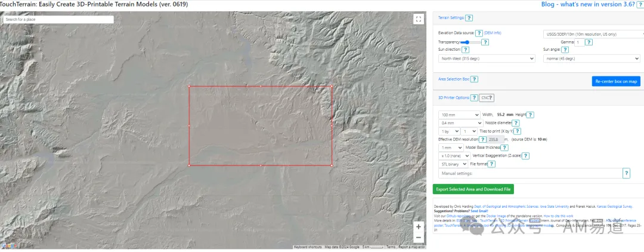This screenshot has height=252, width=644.
Task: Click the Area Selection Box heading
Action: pos(454,78)
